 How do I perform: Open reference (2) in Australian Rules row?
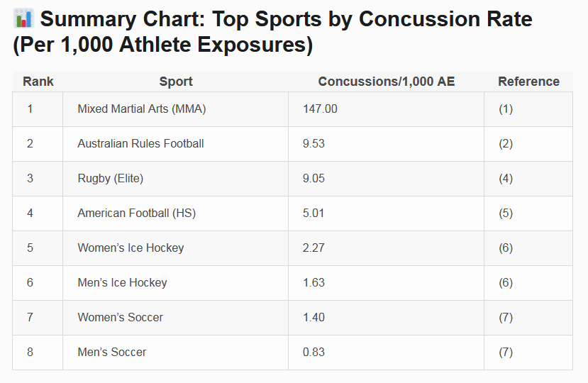tap(506, 144)
